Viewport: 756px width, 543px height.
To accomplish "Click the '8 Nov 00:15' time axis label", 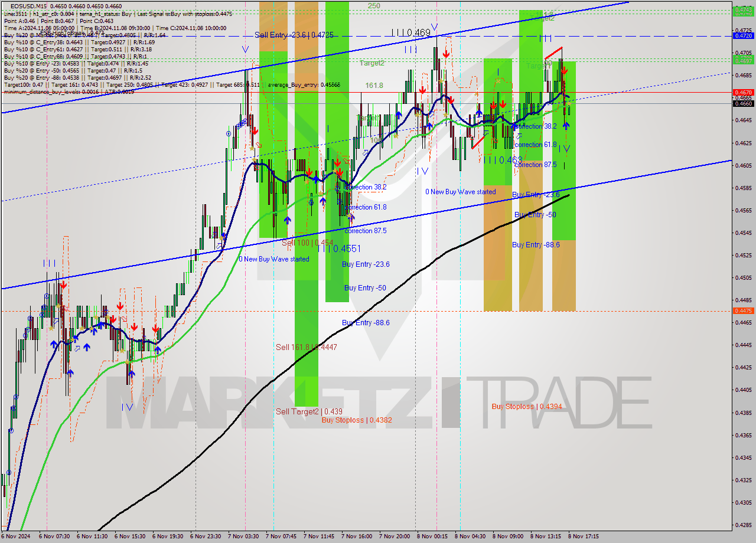I will (432, 537).
